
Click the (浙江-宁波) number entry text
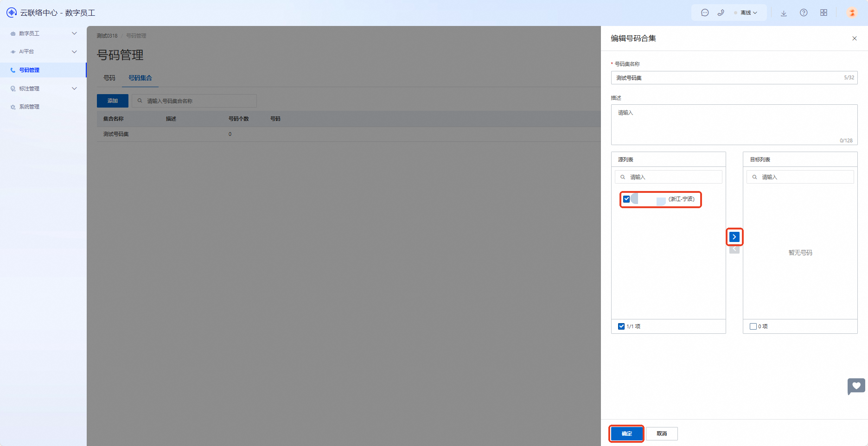pyautogui.click(x=682, y=199)
